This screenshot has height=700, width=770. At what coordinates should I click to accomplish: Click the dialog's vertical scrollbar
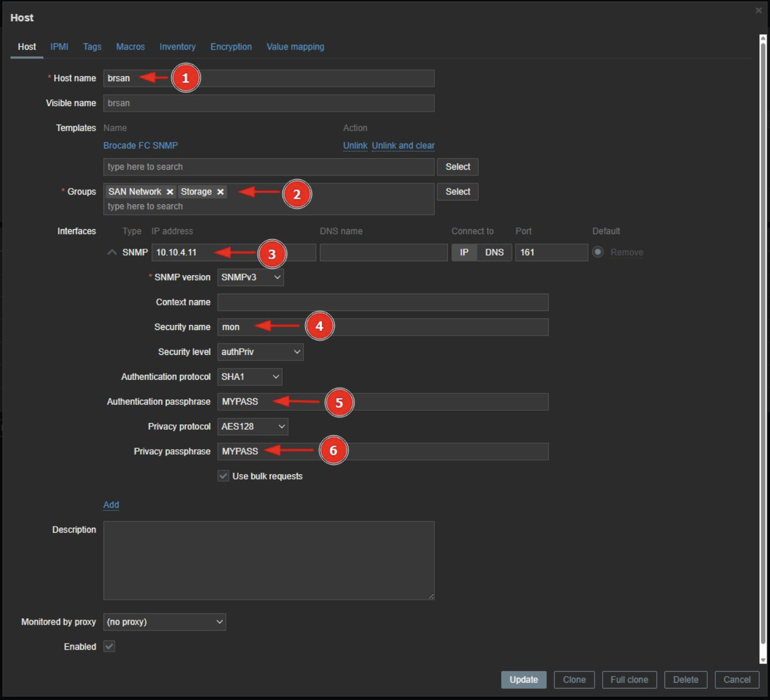763,344
